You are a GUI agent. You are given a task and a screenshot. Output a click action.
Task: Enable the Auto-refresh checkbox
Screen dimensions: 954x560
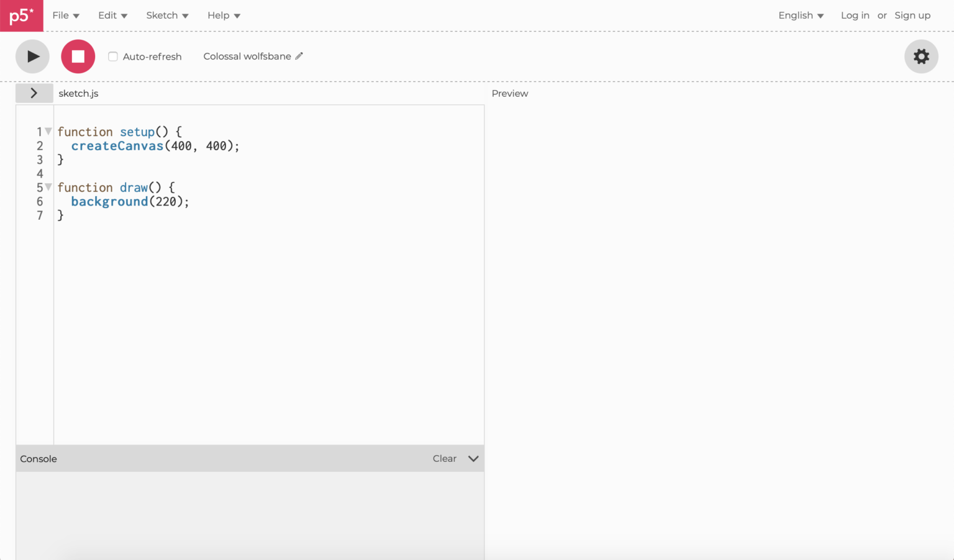113,56
